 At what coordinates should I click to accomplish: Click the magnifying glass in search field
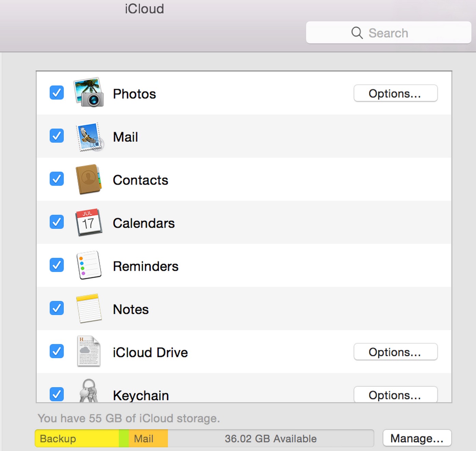tap(357, 33)
